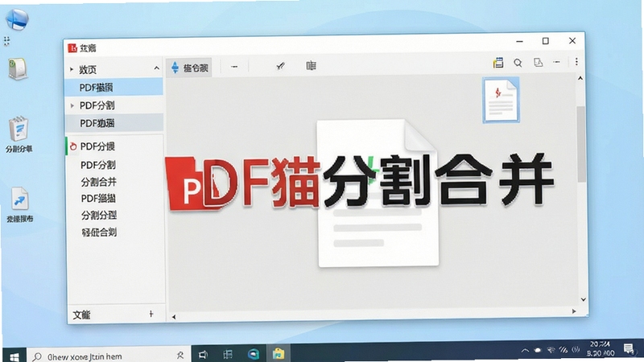Viewport: 644px width, 362px height.
Task: Open search with the magnifier toolbar icon
Action: [518, 63]
